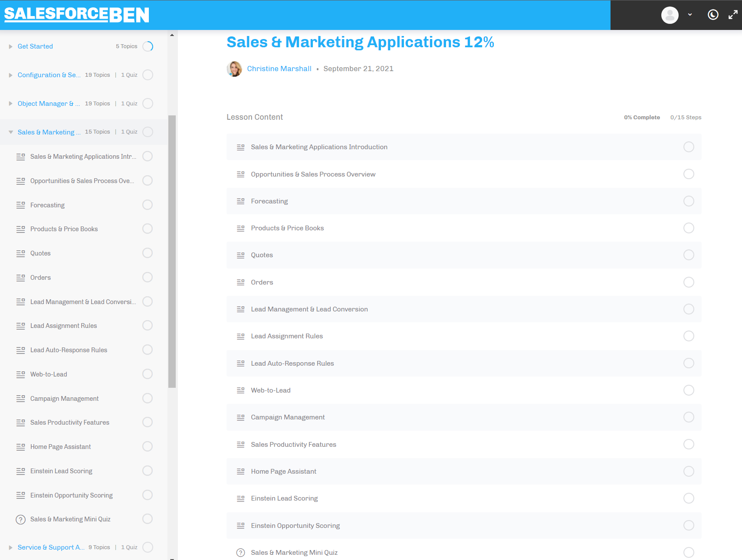Click Get Started progress ring indicator

pos(148,46)
